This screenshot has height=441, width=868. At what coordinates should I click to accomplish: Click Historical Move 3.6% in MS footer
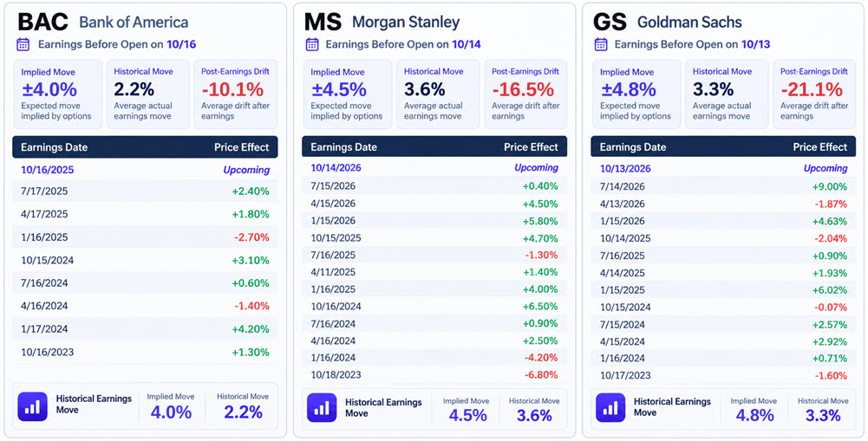(x=534, y=410)
